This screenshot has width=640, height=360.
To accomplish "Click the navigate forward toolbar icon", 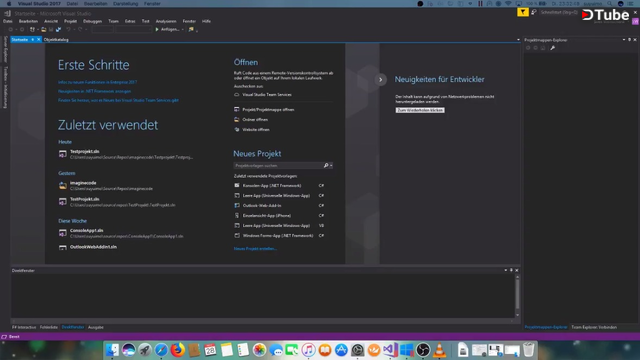I will (22, 29).
